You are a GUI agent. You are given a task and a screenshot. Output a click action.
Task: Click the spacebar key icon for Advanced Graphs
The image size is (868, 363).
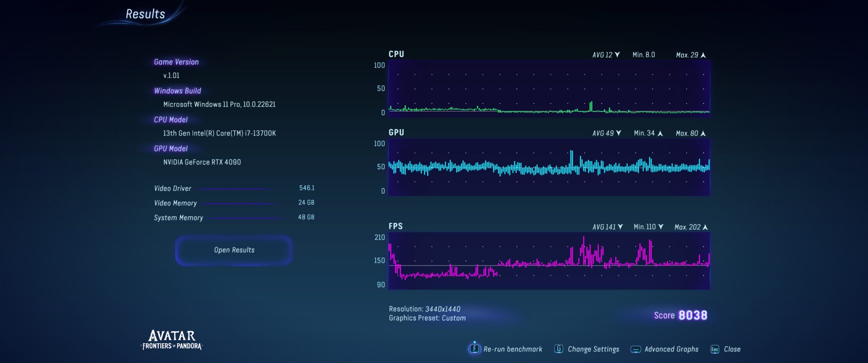click(x=636, y=349)
